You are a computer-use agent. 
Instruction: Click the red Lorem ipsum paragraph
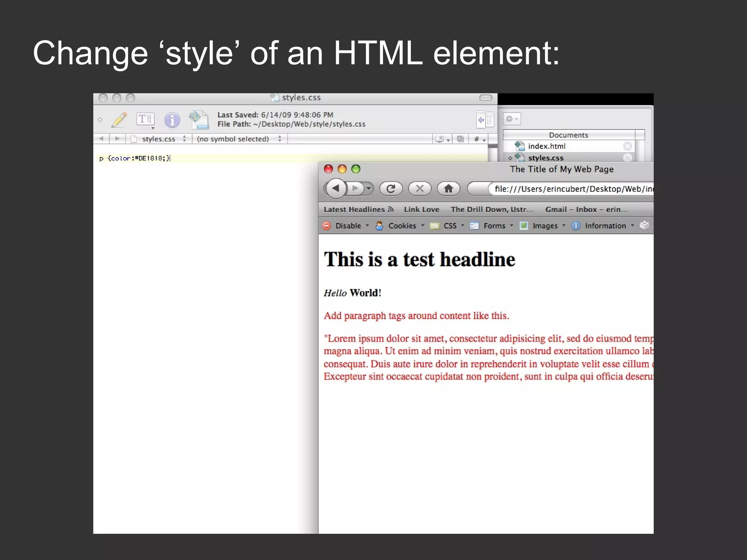[488, 357]
